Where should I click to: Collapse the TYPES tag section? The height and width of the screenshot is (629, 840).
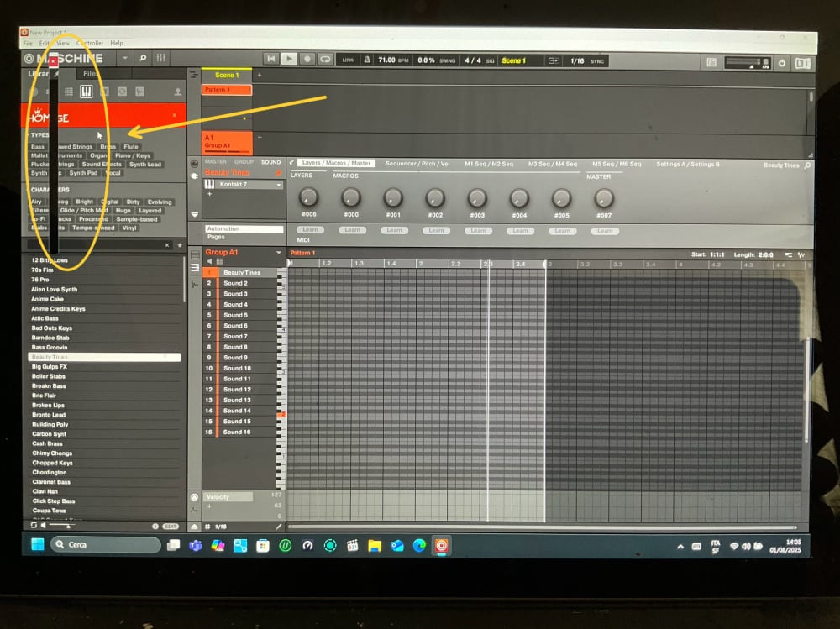click(x=39, y=135)
